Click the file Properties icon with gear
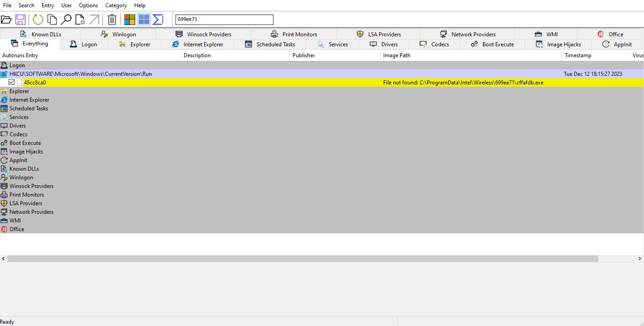The width and height of the screenshot is (644, 326). 80,20
